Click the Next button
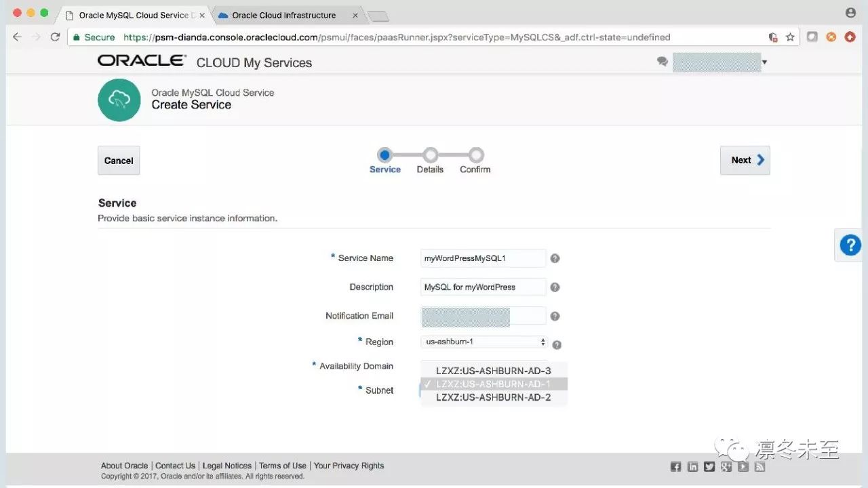 click(745, 161)
